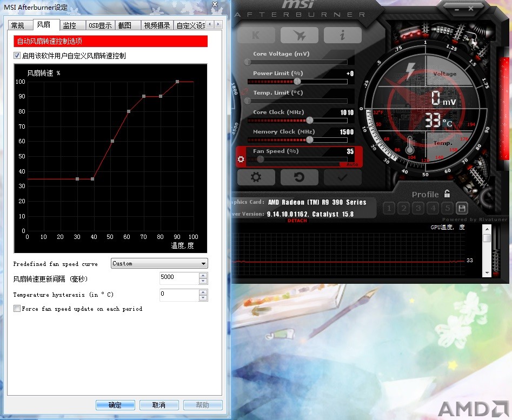Click the Core Clock value 1010
The image size is (512, 420).
[347, 112]
